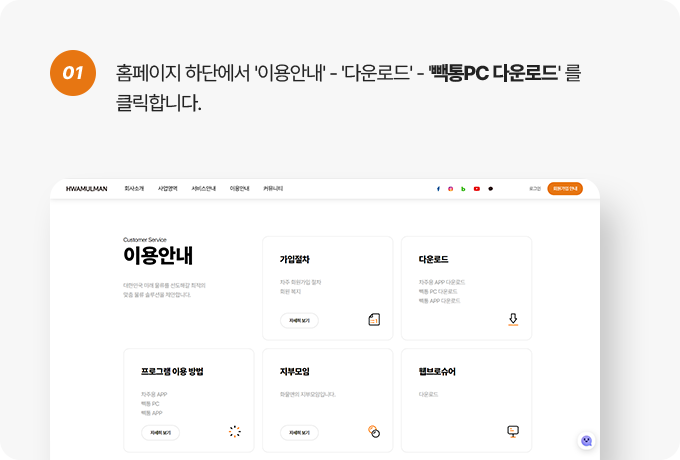Open the Instagram icon link
Image resolution: width=680 pixels, height=460 pixels.
pyautogui.click(x=451, y=188)
